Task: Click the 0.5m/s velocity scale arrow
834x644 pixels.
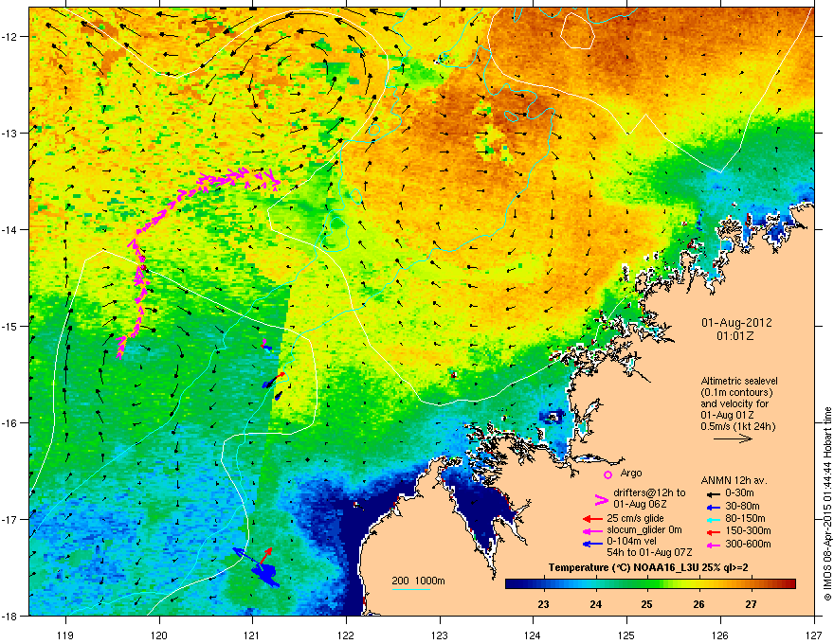Action: 733,438
